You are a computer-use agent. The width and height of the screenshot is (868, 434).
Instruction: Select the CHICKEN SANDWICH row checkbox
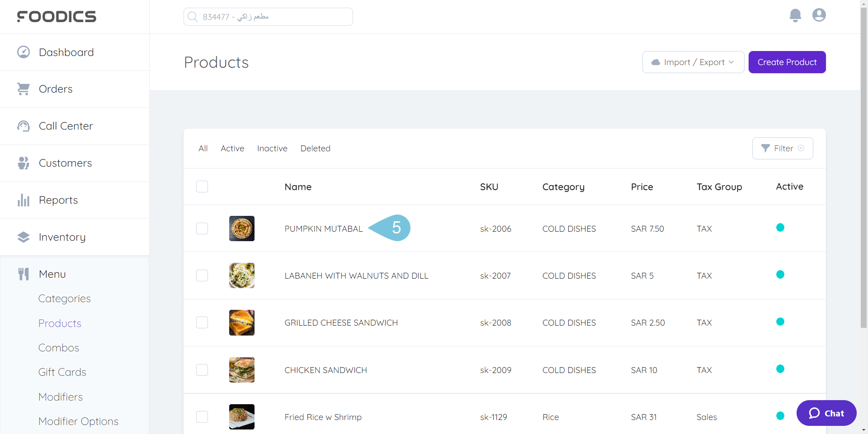[202, 370]
